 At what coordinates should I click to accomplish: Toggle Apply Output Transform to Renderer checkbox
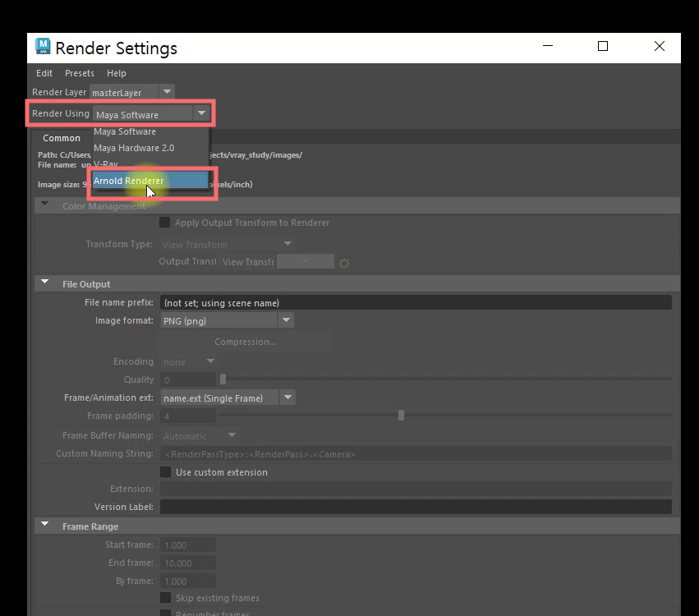pyautogui.click(x=164, y=223)
